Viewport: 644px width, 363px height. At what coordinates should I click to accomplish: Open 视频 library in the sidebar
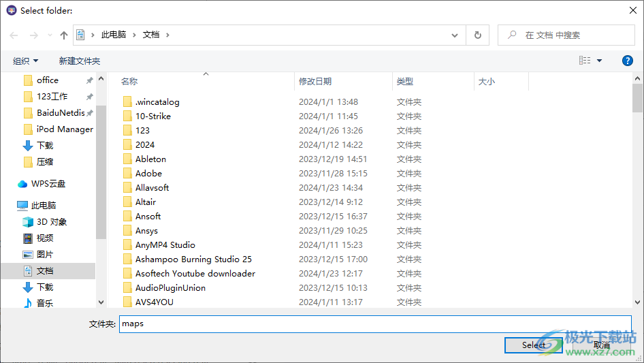click(x=45, y=238)
